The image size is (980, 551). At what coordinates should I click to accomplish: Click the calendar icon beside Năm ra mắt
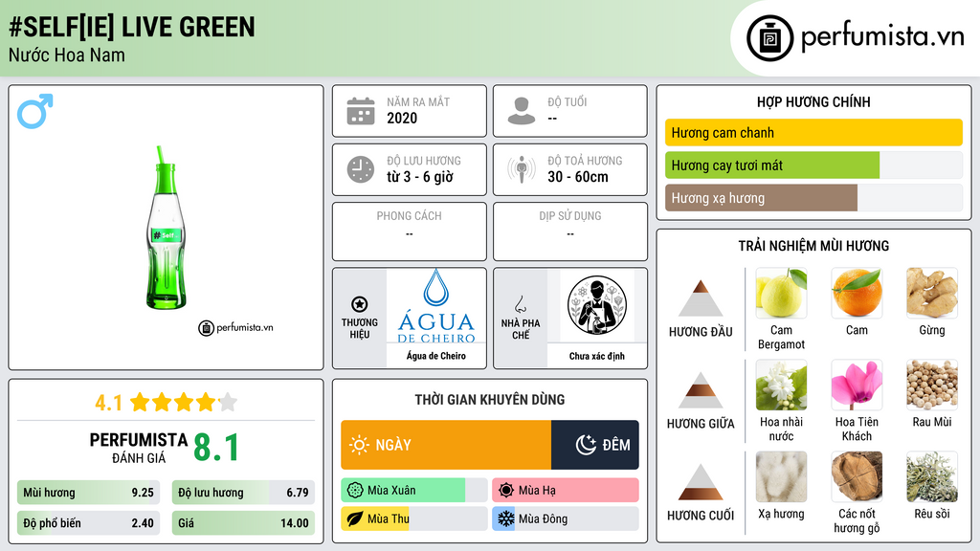(361, 111)
